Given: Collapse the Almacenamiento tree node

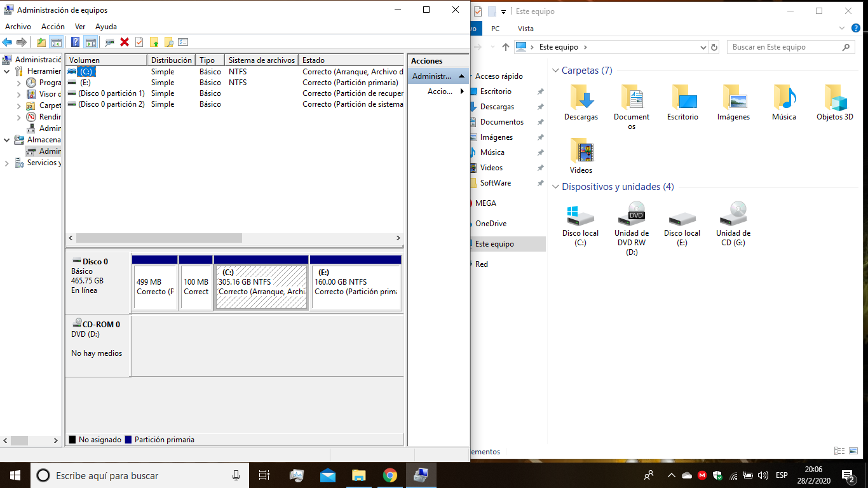Looking at the screenshot, I should tap(7, 140).
